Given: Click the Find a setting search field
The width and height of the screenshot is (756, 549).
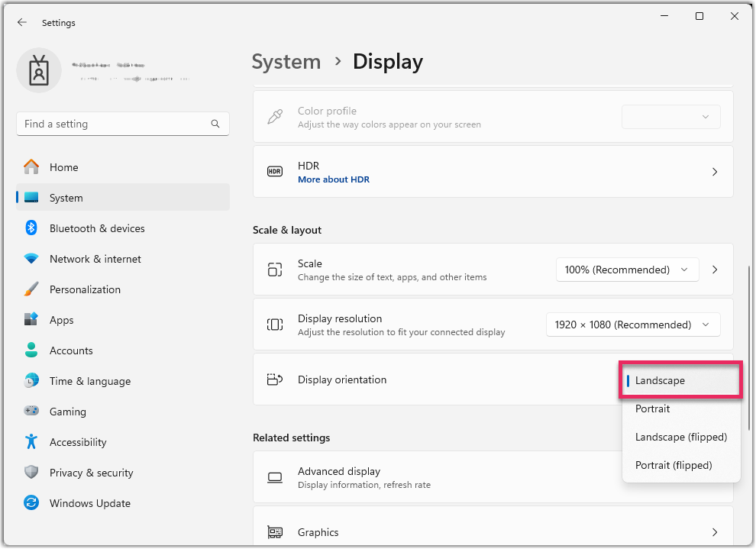Looking at the screenshot, I should (x=122, y=124).
